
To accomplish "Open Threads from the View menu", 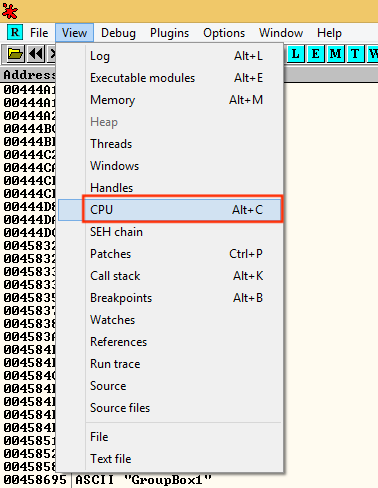I will point(170,144).
